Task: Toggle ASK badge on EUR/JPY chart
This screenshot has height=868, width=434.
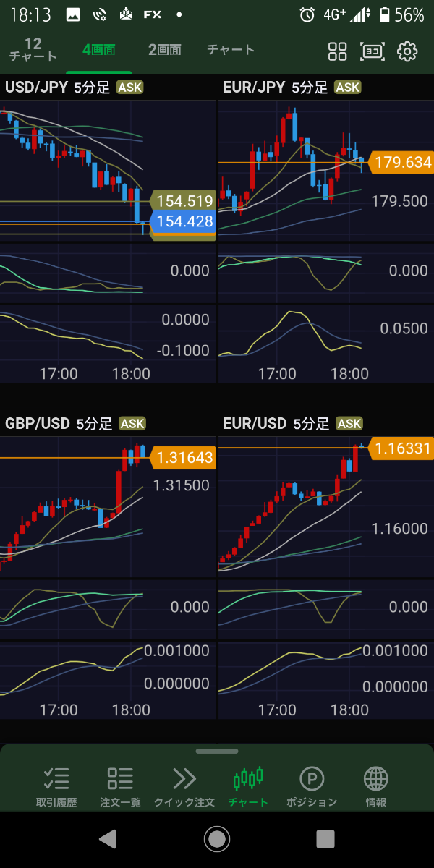Action: point(347,88)
